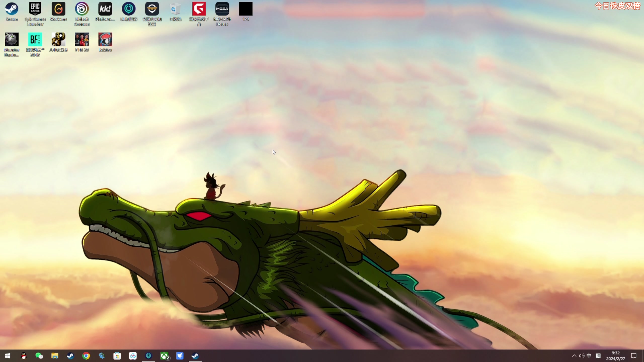The image size is (644, 362).
Task: Select the Monster Hunter desktop shortcut
Action: [x=12, y=40]
